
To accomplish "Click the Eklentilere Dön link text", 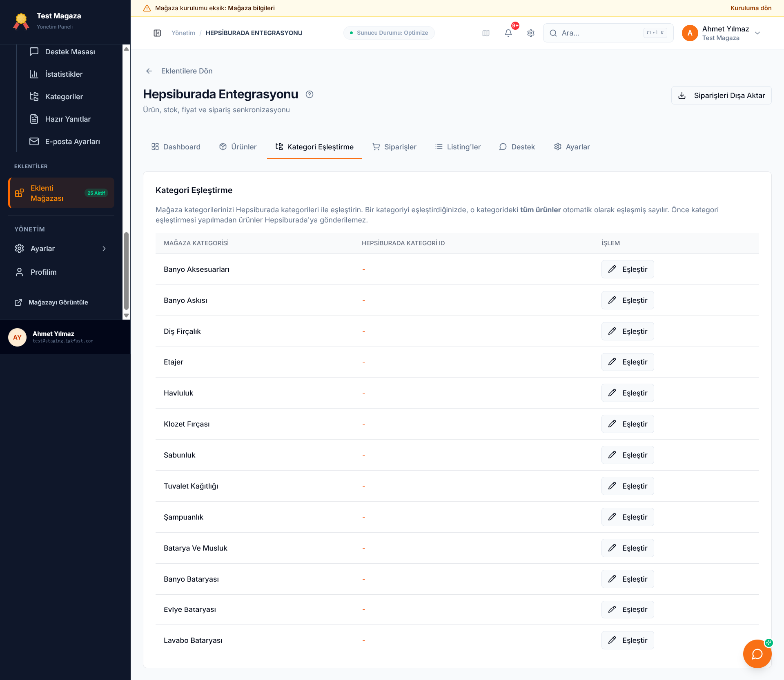I will pos(187,71).
